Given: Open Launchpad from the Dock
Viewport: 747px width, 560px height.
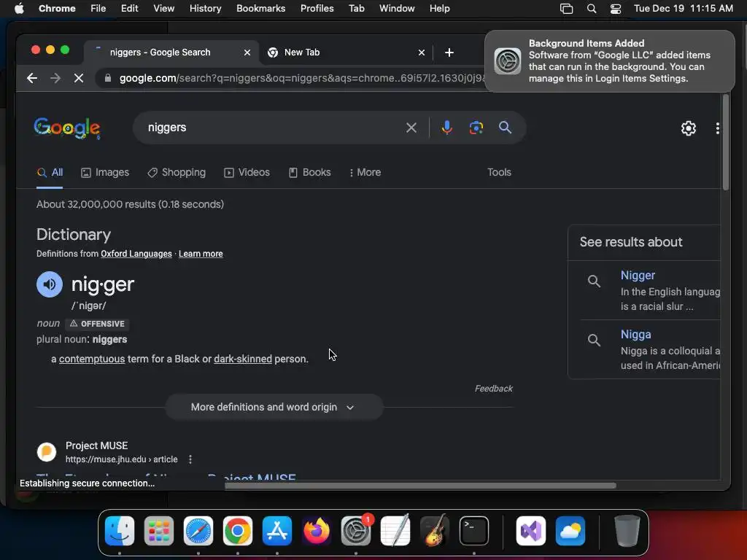Looking at the screenshot, I should coord(158,531).
